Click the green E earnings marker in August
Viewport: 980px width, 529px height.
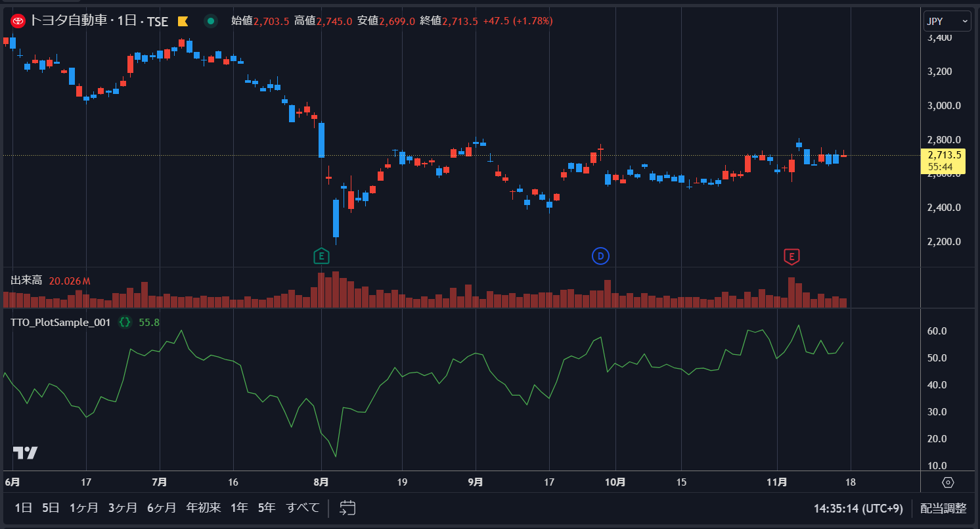coord(321,256)
